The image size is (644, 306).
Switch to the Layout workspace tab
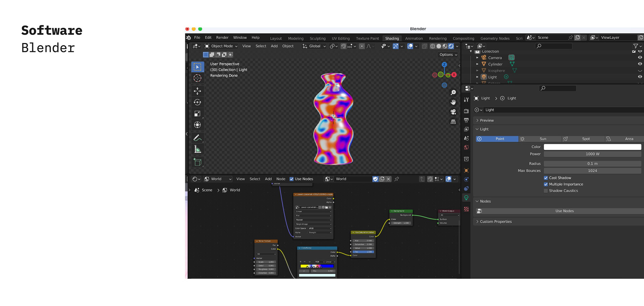(x=276, y=38)
